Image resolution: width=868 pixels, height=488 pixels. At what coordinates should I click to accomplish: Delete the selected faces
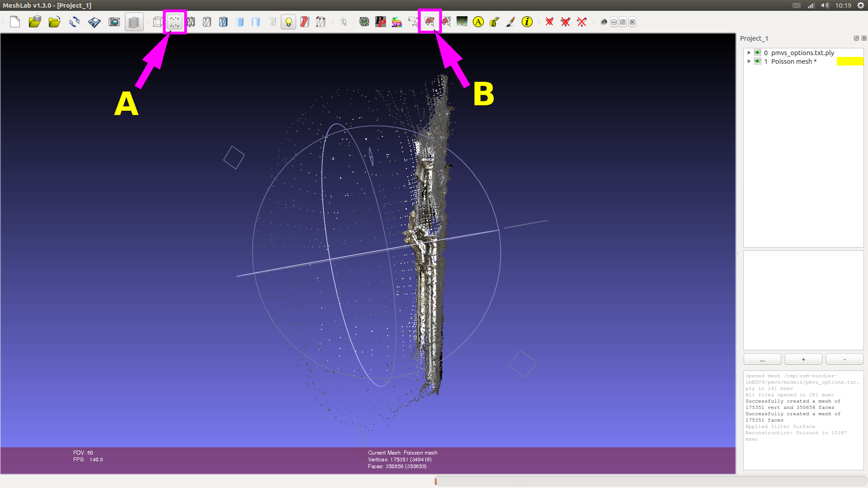tap(550, 22)
